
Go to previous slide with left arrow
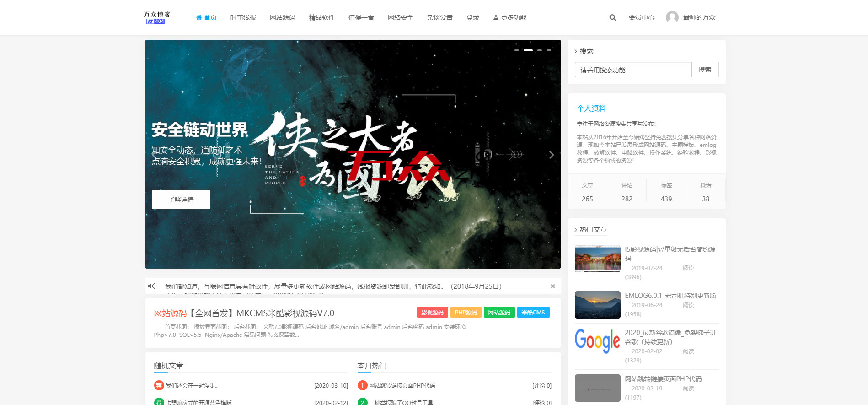pos(154,155)
